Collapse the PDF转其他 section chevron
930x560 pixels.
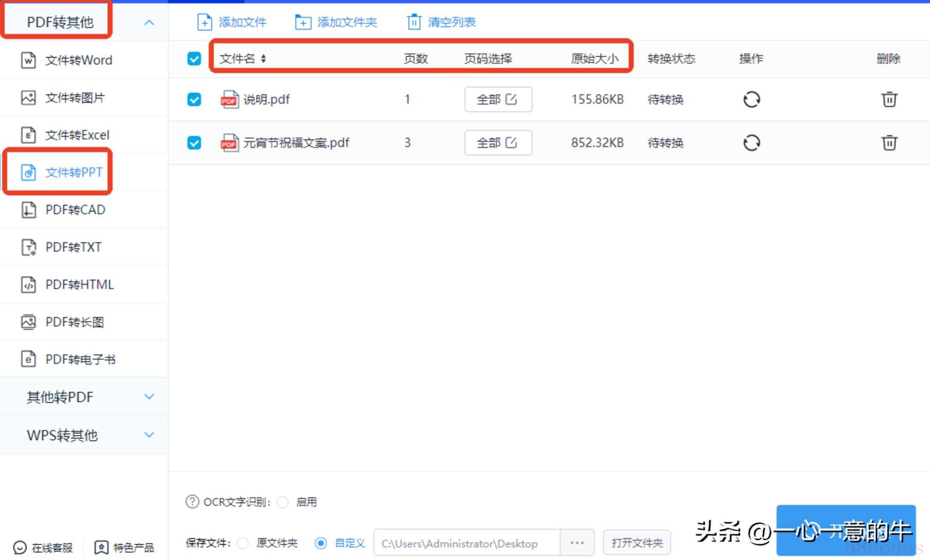pos(149,22)
